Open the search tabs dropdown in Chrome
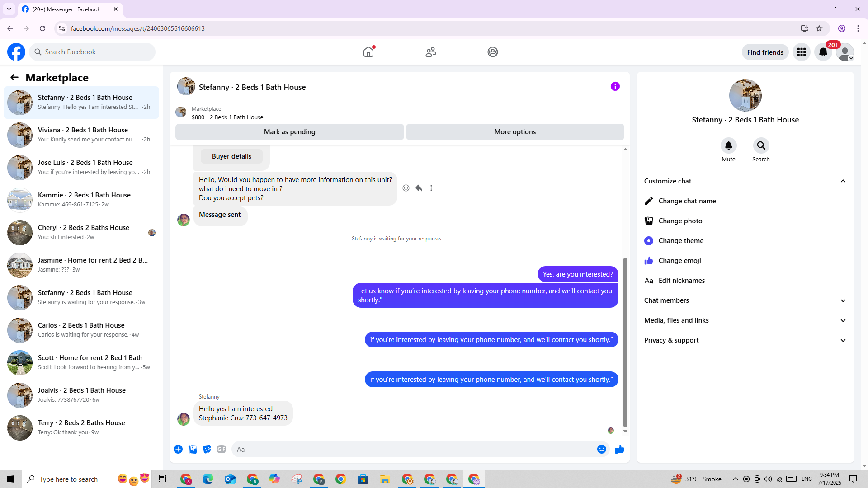The height and width of the screenshot is (488, 868). 9,9
